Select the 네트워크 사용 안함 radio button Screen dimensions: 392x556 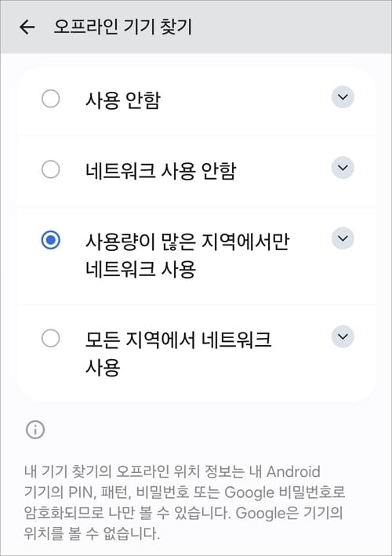pos(51,169)
